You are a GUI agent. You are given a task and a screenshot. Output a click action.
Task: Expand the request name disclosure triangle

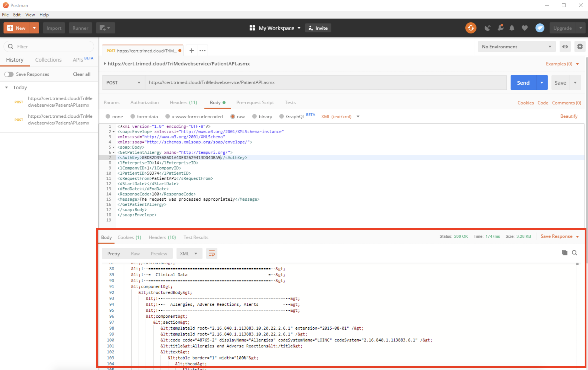click(x=105, y=63)
